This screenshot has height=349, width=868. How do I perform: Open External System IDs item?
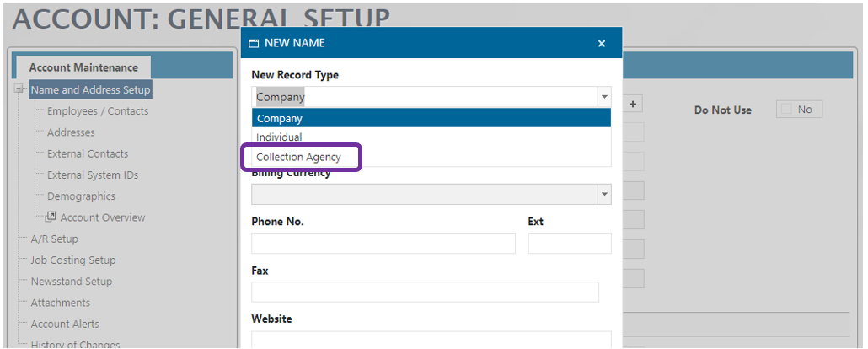[92, 175]
